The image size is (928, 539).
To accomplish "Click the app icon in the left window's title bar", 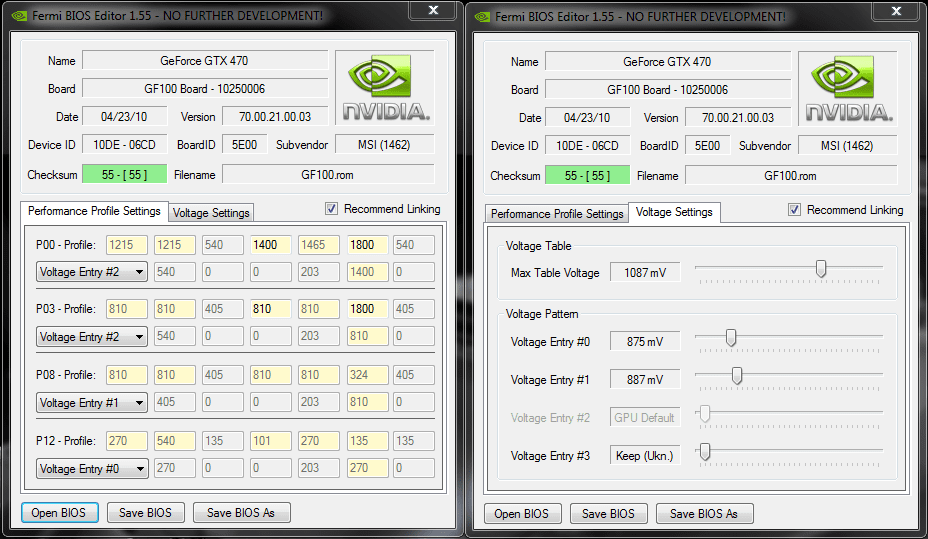I will (19, 16).
